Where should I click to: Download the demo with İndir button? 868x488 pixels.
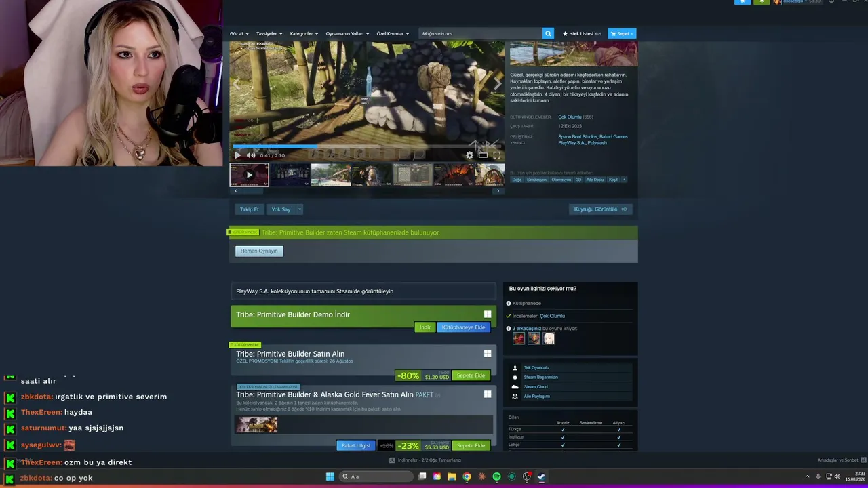pos(425,327)
